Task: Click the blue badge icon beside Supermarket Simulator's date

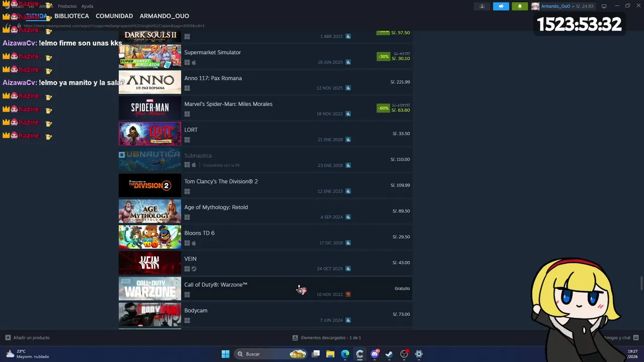Action: tap(348, 62)
